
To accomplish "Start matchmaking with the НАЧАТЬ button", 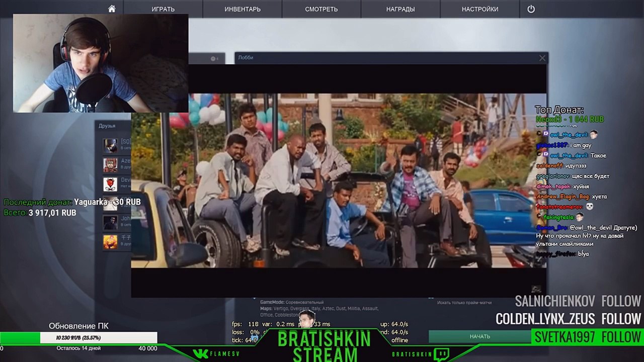I will tap(479, 336).
